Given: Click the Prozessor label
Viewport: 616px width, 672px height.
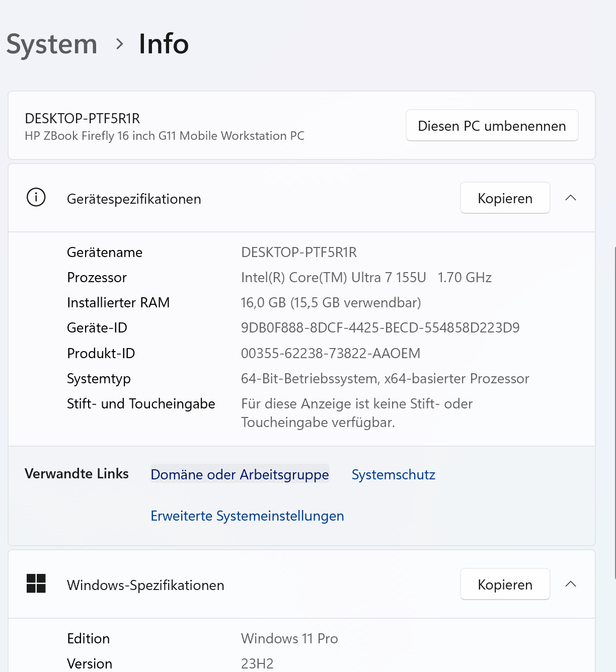Looking at the screenshot, I should coord(97,277).
